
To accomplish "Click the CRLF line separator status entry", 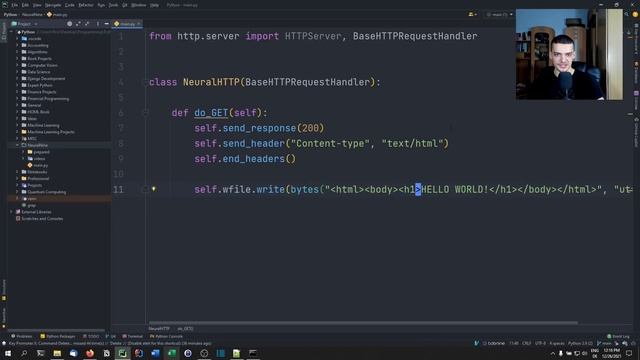I will tap(527, 343).
